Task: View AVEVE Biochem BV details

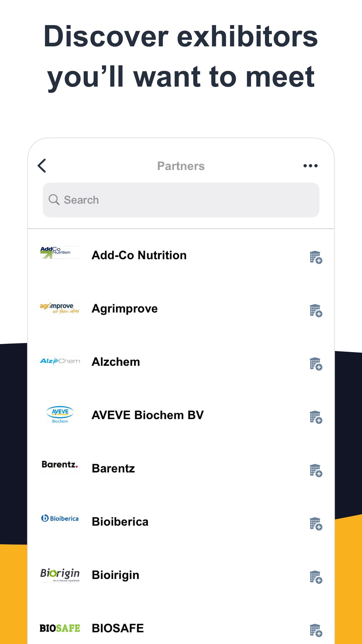Action: click(147, 415)
